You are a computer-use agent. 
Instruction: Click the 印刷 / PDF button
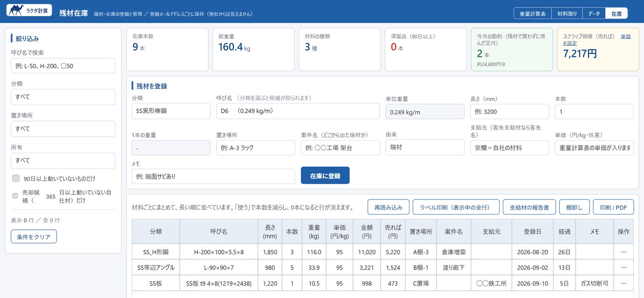[x=613, y=207]
